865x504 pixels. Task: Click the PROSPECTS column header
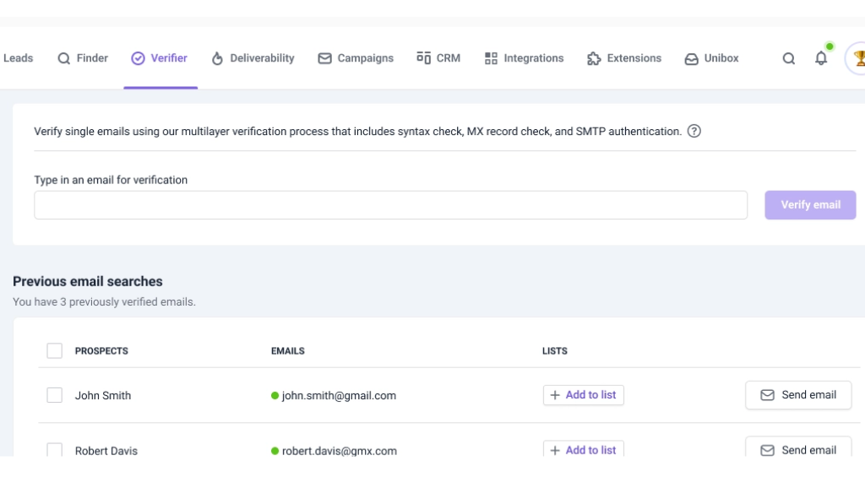[101, 350]
